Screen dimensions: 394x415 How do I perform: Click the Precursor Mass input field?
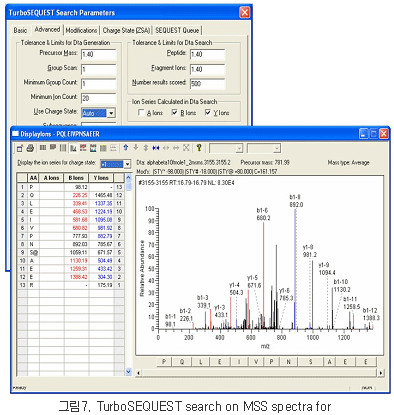point(99,54)
